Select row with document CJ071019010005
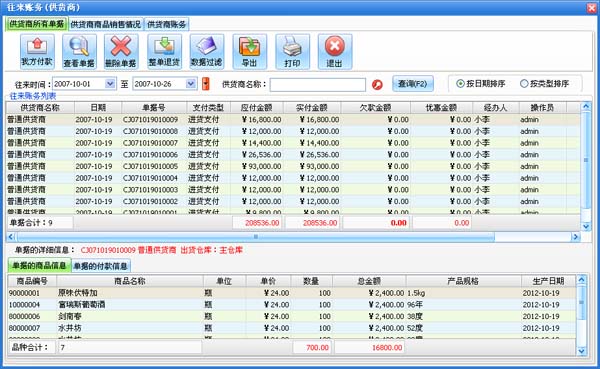The image size is (600, 369). pos(293,166)
